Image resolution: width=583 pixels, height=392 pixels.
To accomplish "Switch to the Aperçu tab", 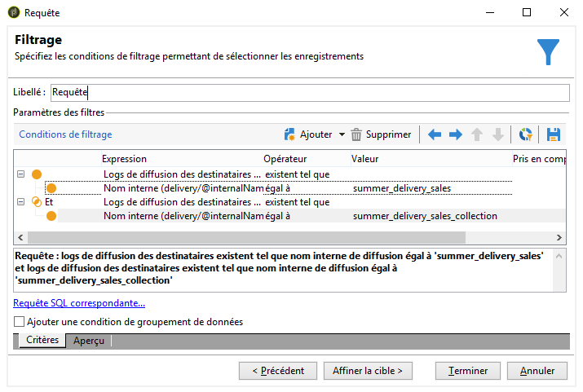I will pos(89,341).
